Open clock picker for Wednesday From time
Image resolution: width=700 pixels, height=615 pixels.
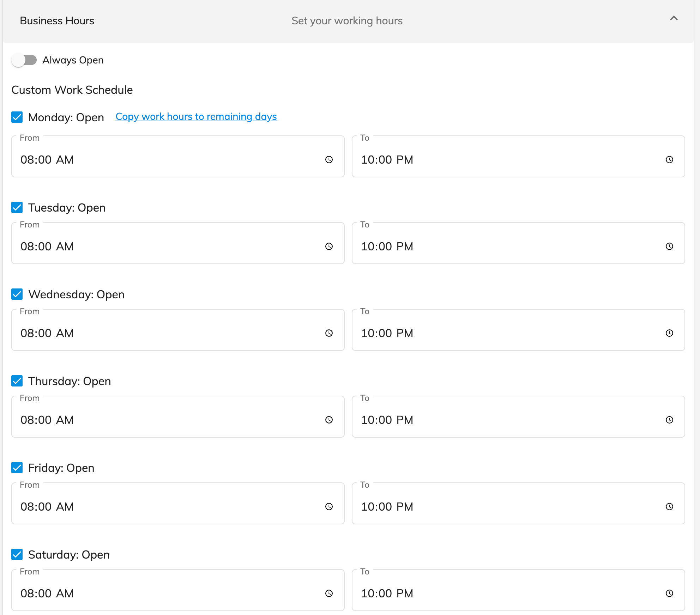(329, 333)
